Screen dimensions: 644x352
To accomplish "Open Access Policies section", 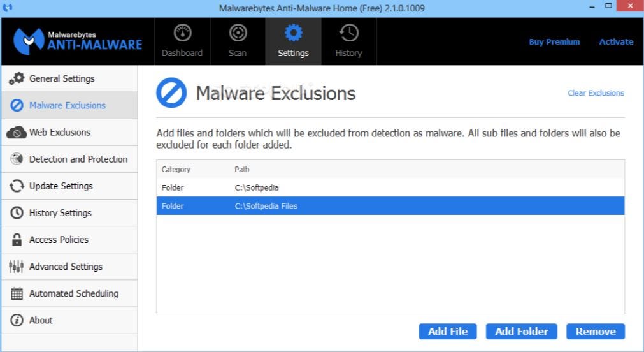I will coord(69,240).
